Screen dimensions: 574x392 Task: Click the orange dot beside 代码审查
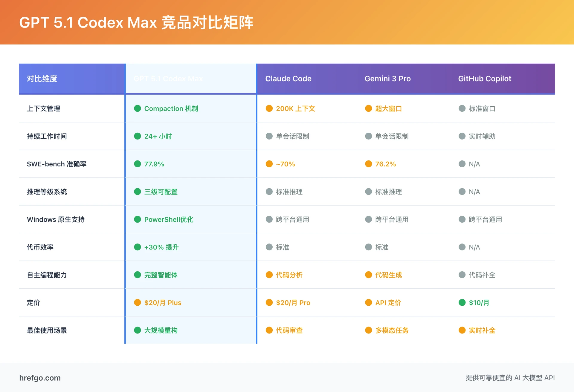click(x=269, y=330)
